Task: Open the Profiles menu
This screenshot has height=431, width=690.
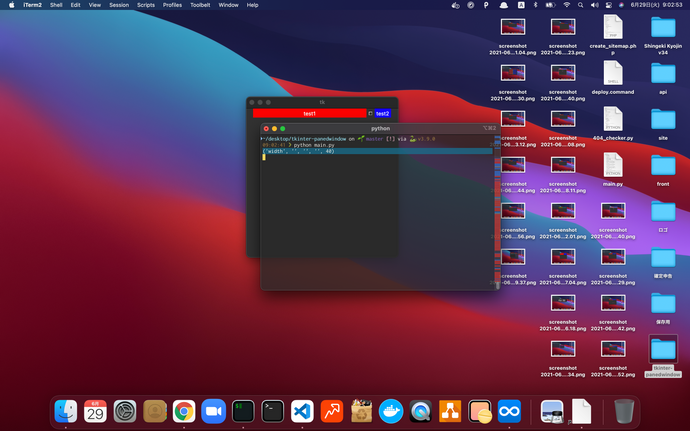Action: (172, 5)
